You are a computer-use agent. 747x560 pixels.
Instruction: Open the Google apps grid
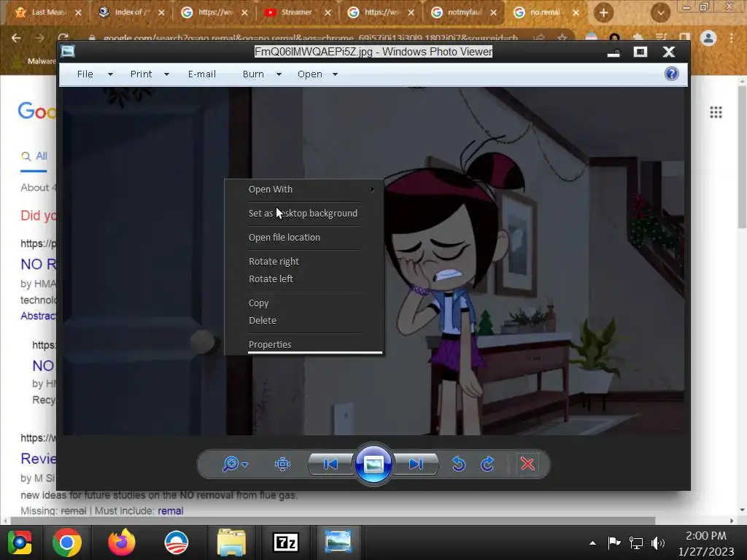coord(716,112)
